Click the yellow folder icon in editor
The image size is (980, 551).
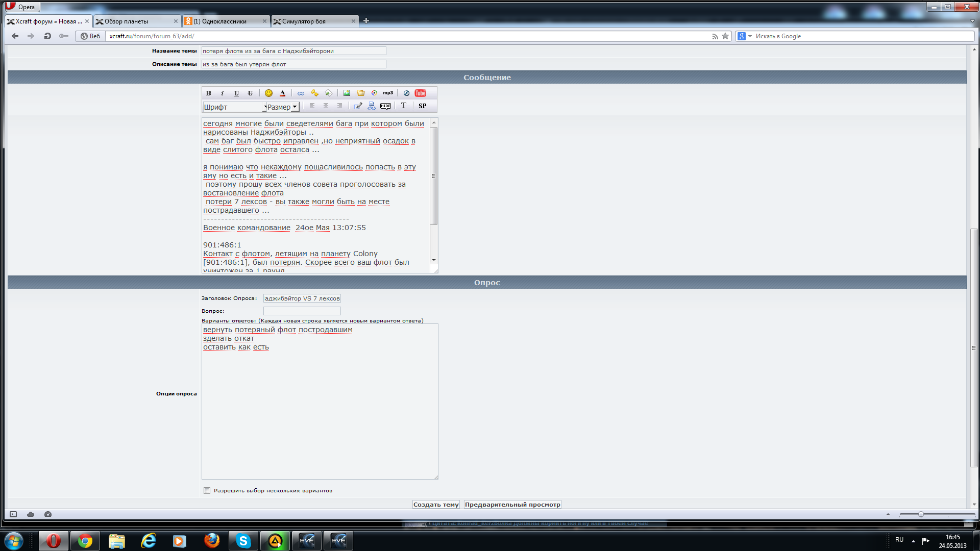click(x=361, y=93)
